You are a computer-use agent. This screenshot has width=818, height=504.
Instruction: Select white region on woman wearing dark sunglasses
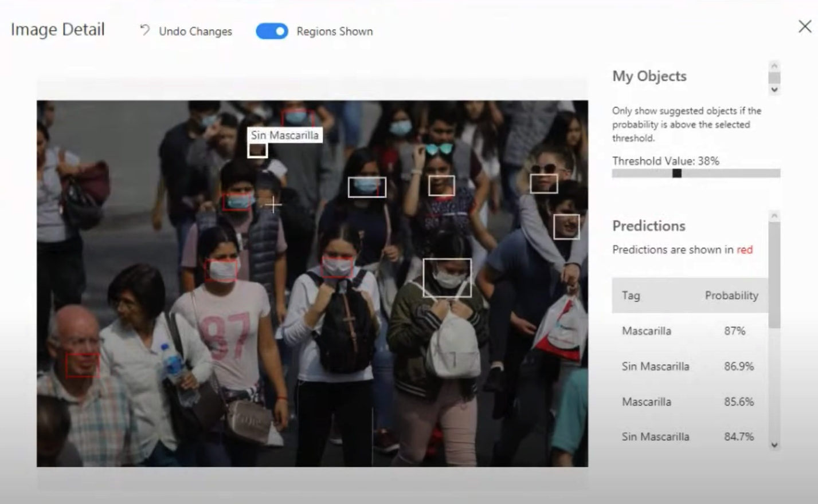tap(543, 184)
